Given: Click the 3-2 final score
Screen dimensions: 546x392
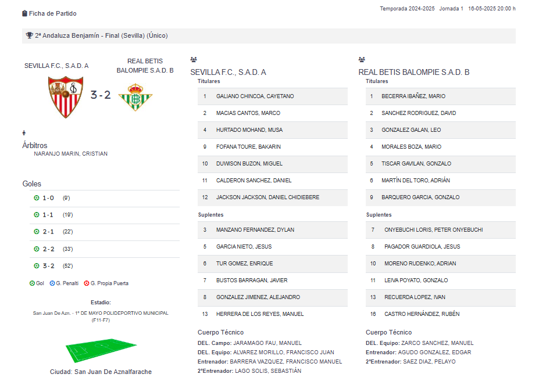Looking at the screenshot, I should click(101, 95).
